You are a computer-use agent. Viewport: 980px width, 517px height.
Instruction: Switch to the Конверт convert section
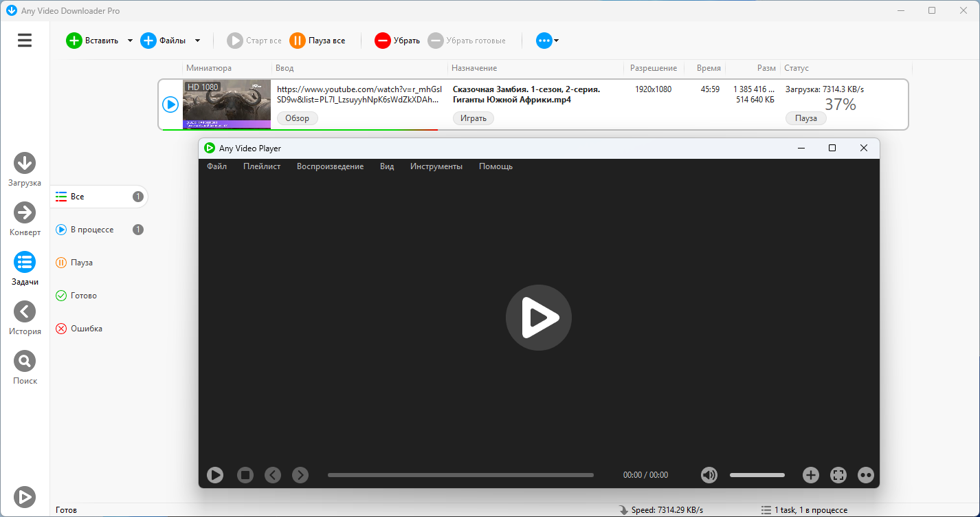[x=25, y=213]
